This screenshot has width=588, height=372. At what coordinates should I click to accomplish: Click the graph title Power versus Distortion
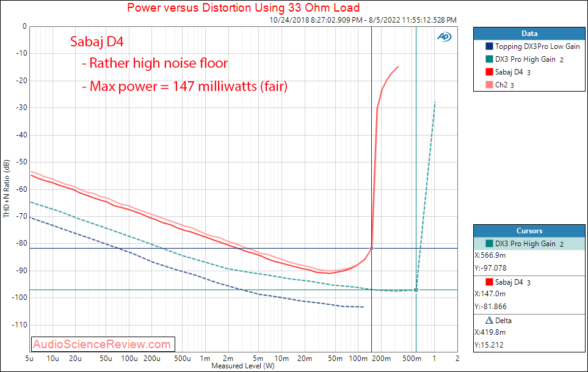click(244, 7)
